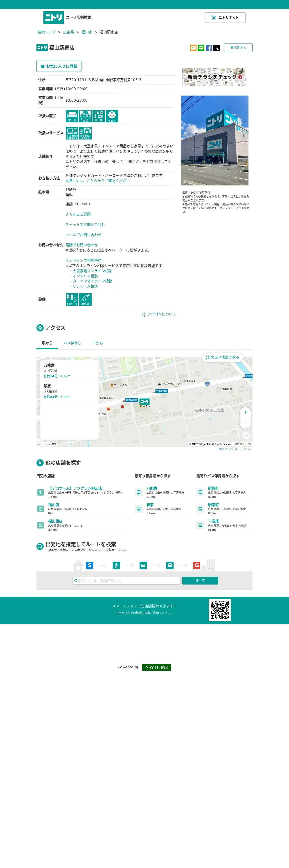The width and height of the screenshot is (289, 868).
Task: Open the 福山西店 nearby store link
Action: [x=55, y=521]
